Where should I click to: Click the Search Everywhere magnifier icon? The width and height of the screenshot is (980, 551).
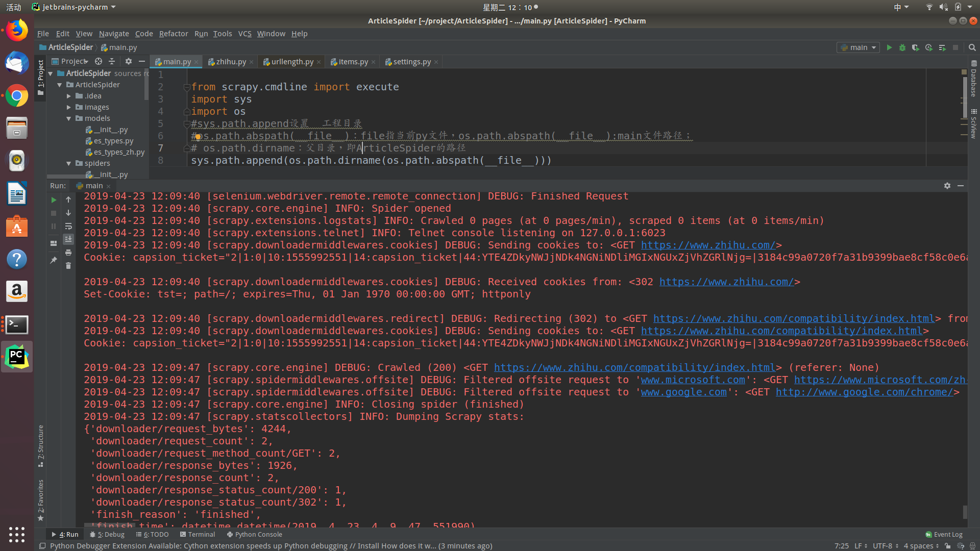point(972,47)
